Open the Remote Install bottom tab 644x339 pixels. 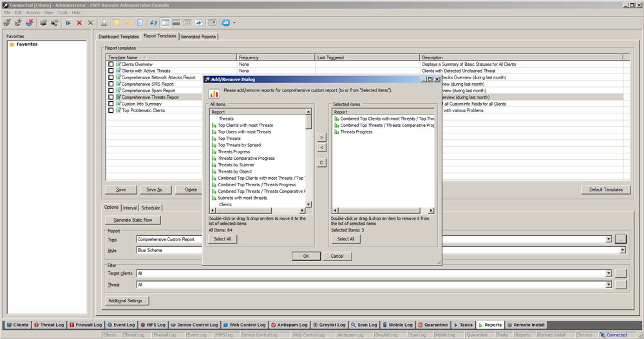[526, 325]
